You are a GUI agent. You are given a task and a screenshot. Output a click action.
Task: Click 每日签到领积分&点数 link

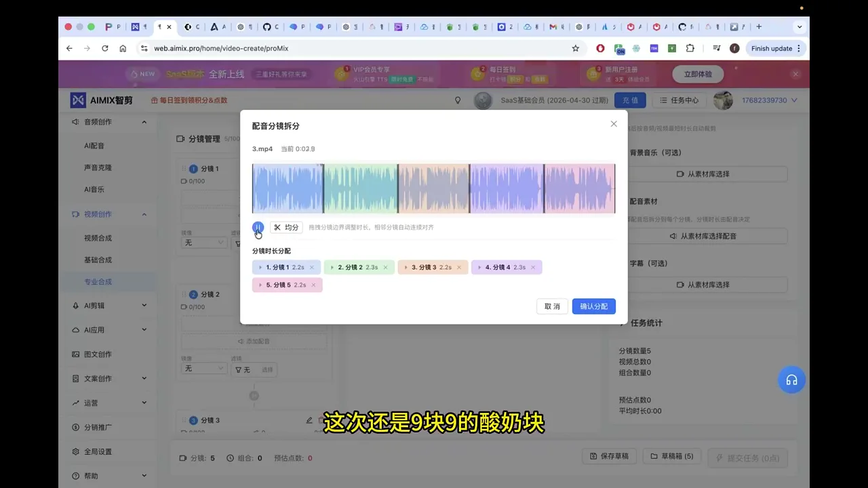click(189, 100)
